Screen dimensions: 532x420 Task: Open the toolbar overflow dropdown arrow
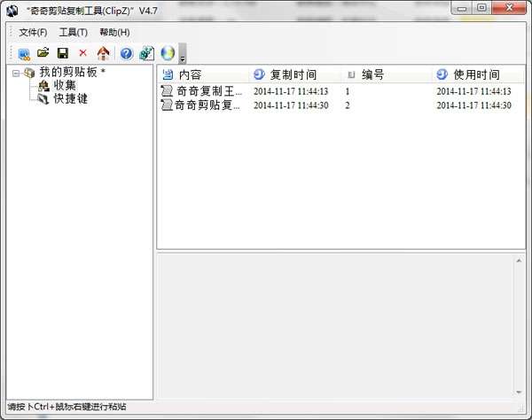tap(183, 53)
